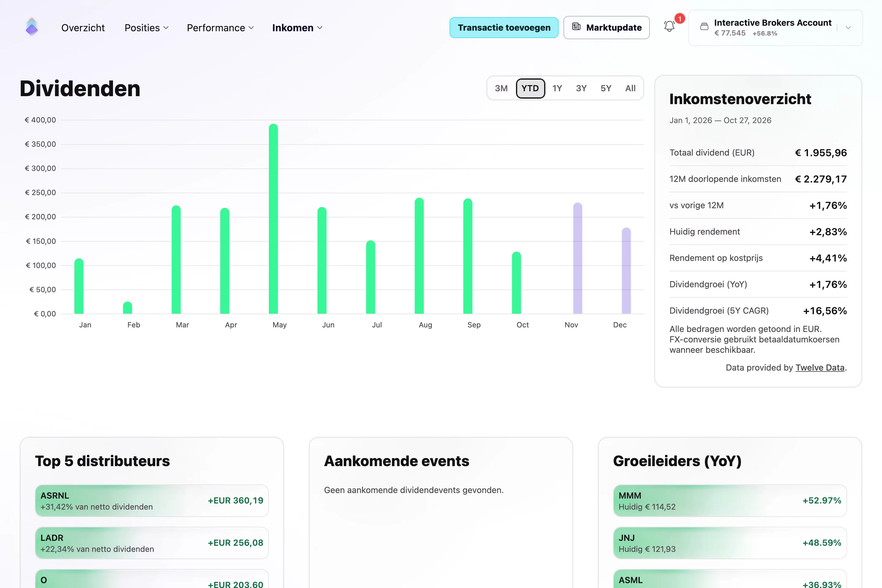Screen dimensions: 882x588
Task: Click the projected Nov bar
Action: (x=578, y=258)
